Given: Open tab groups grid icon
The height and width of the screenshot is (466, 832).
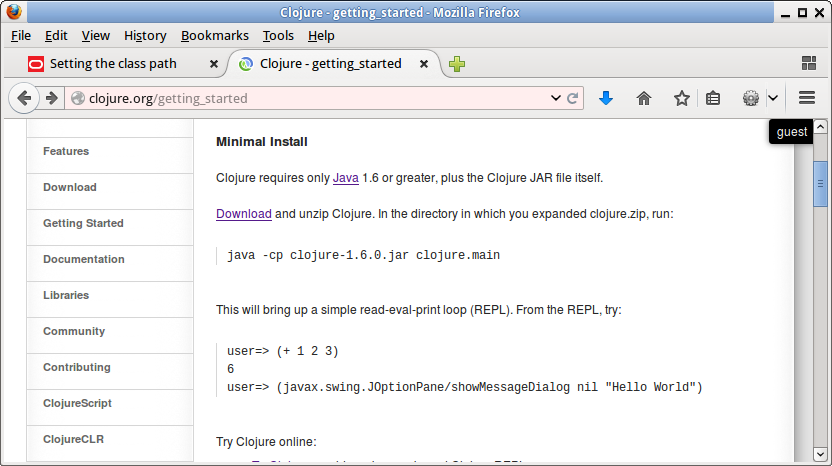Looking at the screenshot, I should click(809, 63).
